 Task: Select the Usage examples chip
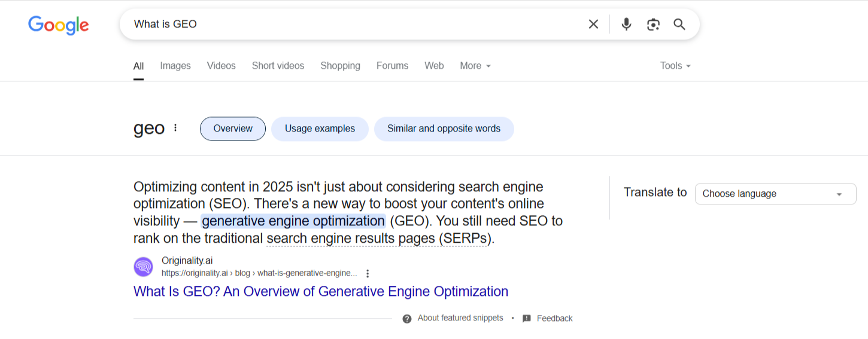click(320, 129)
